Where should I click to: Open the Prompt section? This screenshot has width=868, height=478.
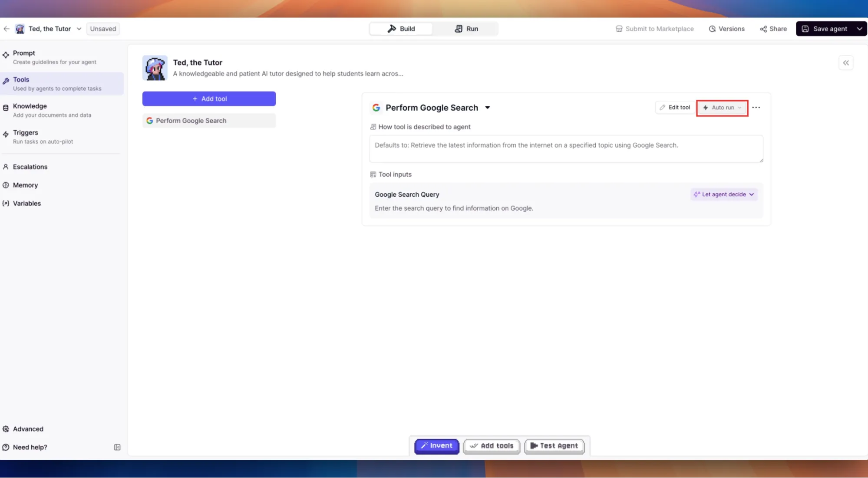point(62,57)
